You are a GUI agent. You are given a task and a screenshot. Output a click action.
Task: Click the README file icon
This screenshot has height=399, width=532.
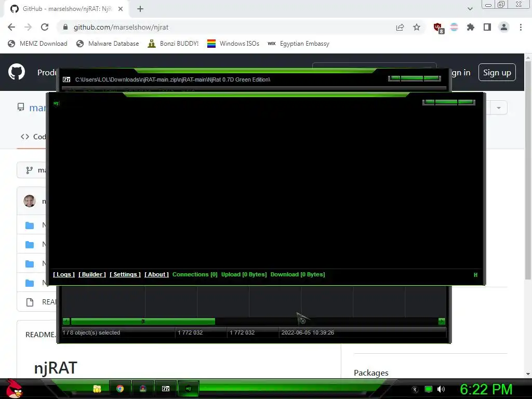click(x=30, y=302)
